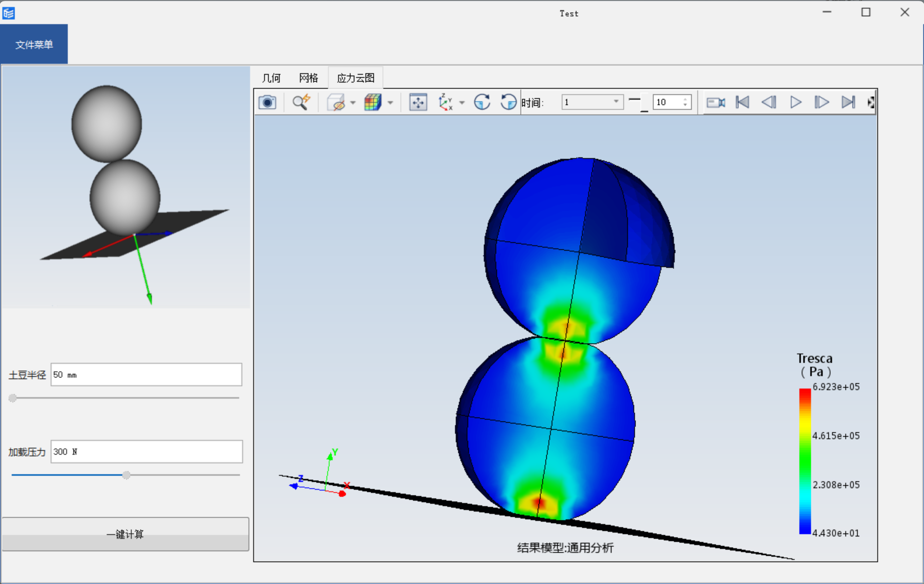Click the 土豆半径 label
The height and width of the screenshot is (584, 924).
[27, 375]
